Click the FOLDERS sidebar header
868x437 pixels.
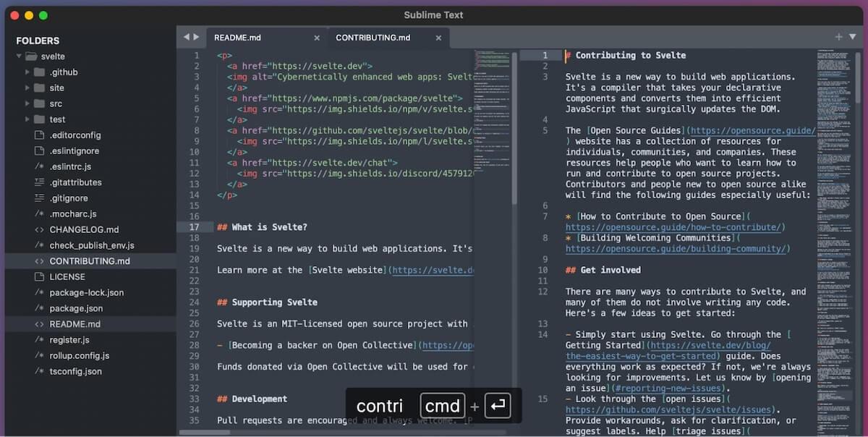38,41
